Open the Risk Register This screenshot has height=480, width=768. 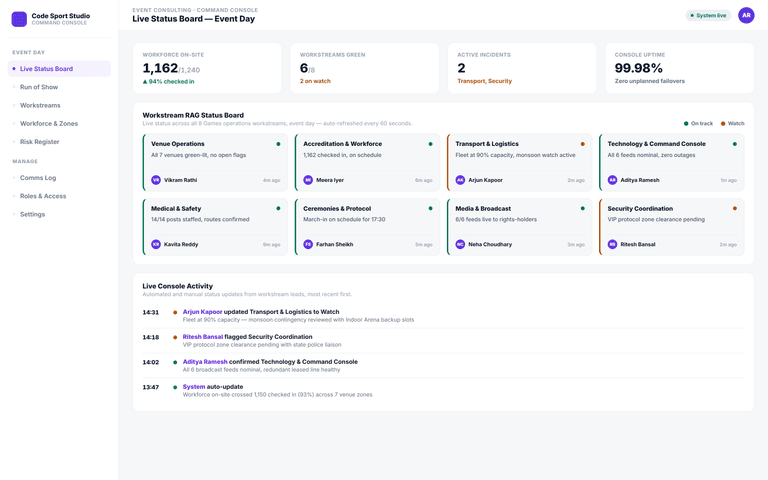point(59,142)
